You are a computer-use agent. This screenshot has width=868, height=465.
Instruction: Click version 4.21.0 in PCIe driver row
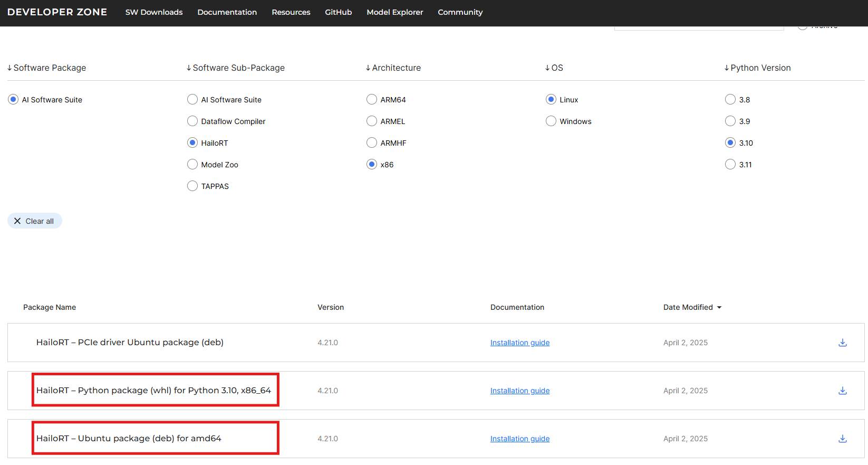click(327, 343)
